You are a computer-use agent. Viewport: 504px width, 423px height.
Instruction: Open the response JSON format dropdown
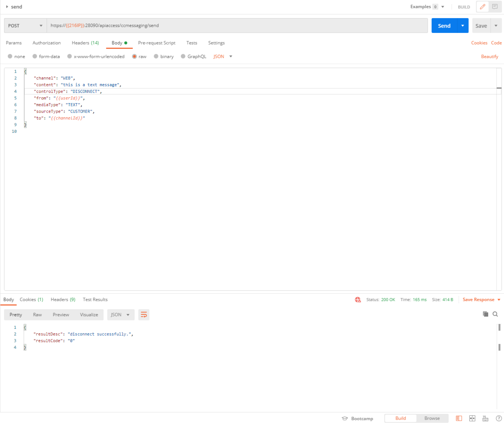121,315
